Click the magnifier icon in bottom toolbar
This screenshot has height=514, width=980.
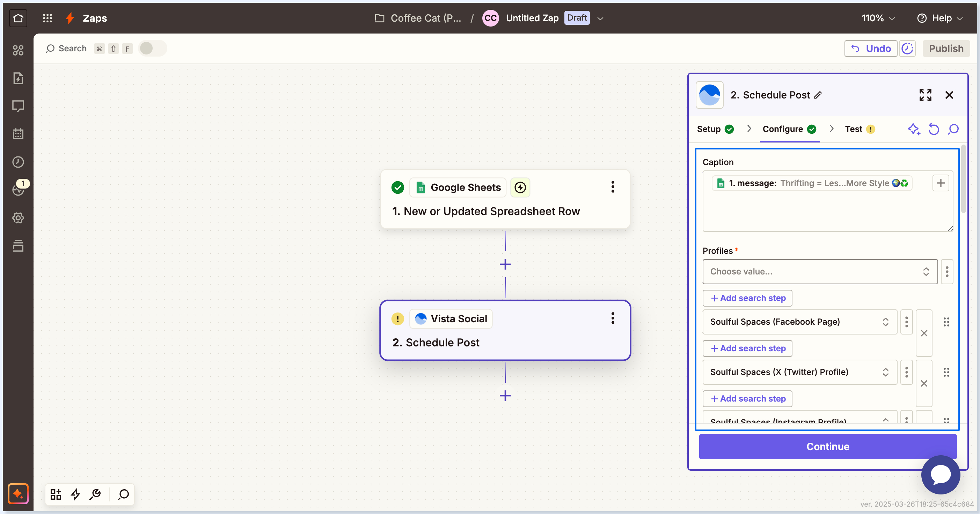pos(124,494)
